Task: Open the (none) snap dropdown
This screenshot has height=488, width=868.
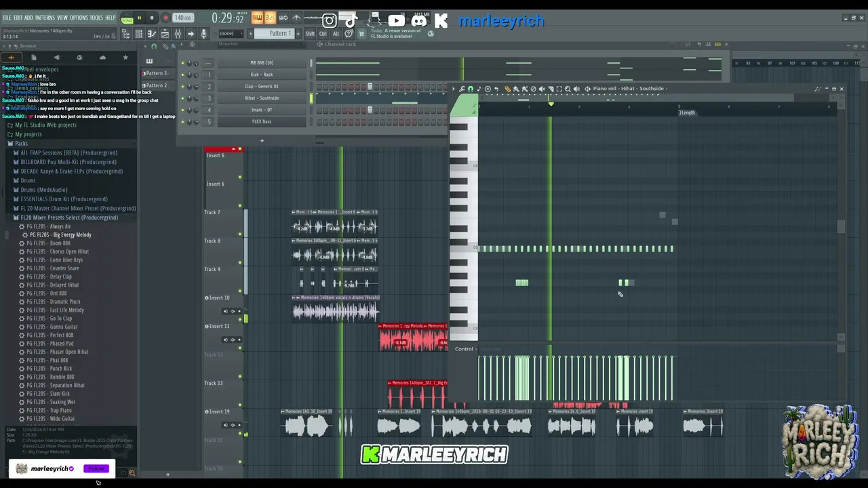Action: [x=231, y=34]
